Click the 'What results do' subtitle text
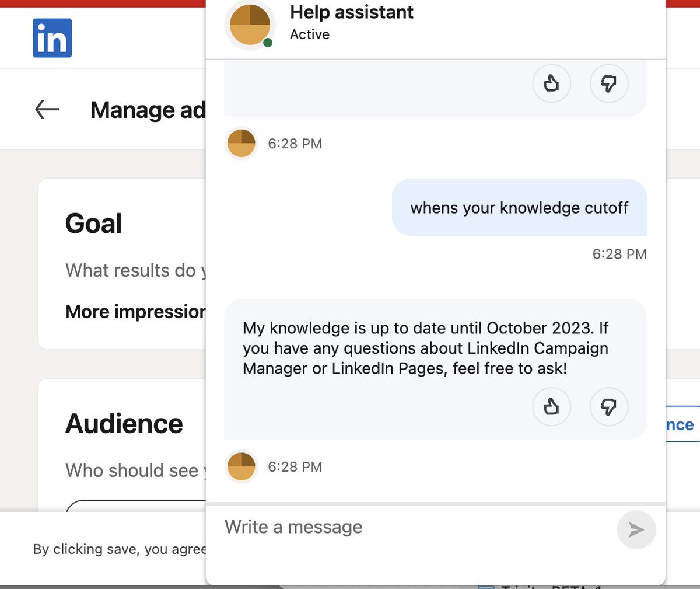The width and height of the screenshot is (700, 589). [136, 270]
